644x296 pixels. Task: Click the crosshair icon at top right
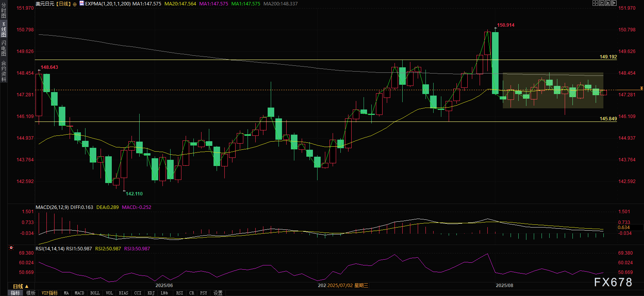595,3
